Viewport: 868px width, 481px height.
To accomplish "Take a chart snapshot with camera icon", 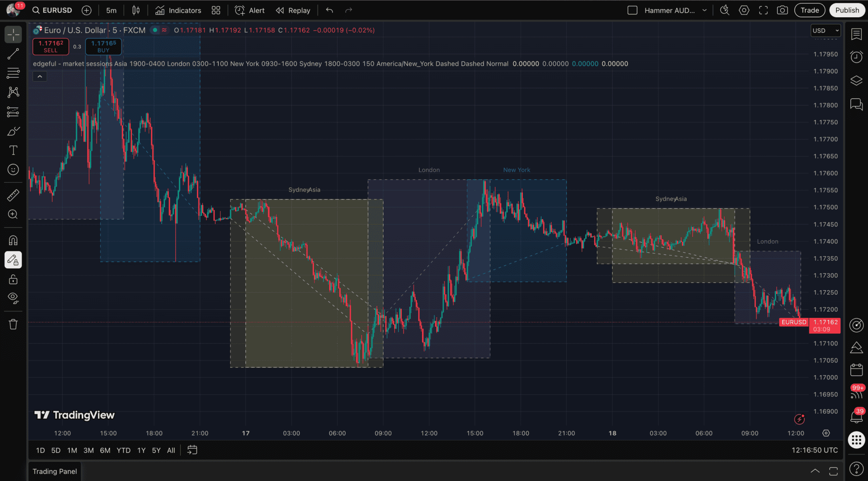I will tap(782, 10).
